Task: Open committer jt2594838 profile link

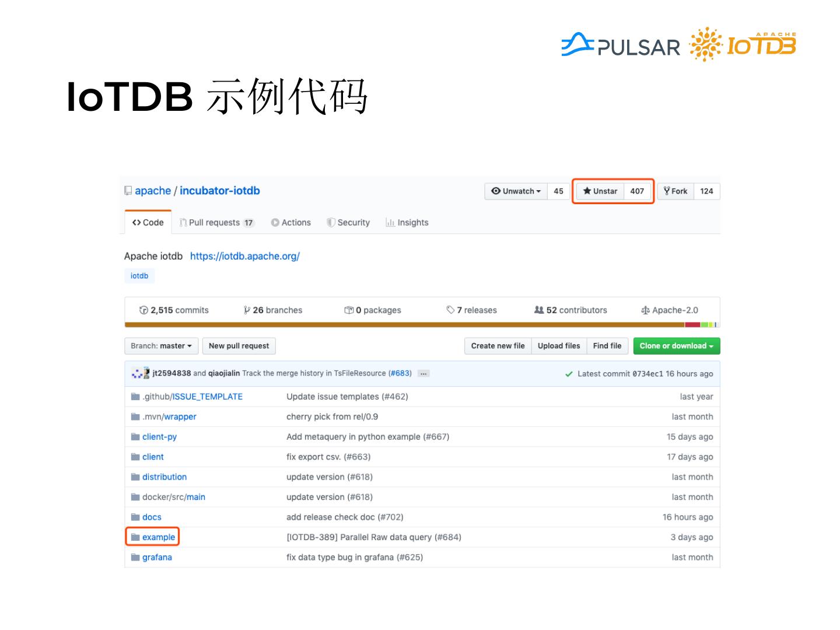Action: coord(171,373)
